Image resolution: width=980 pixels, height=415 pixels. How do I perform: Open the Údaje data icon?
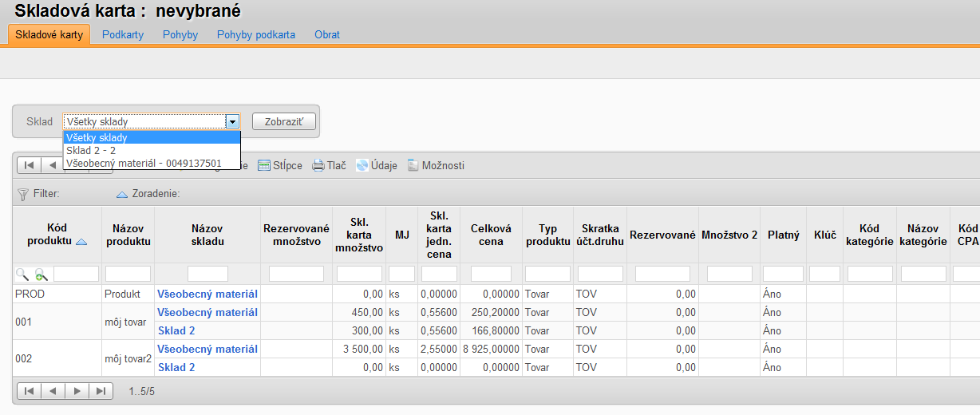(x=362, y=166)
